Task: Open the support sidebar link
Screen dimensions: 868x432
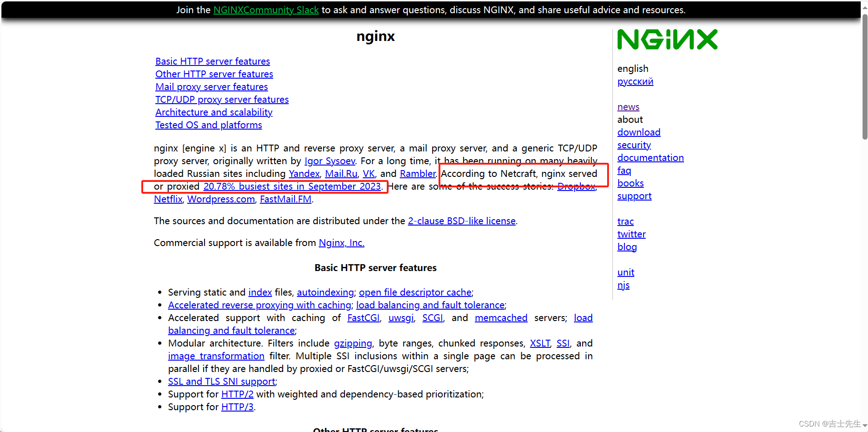Action: coord(634,196)
